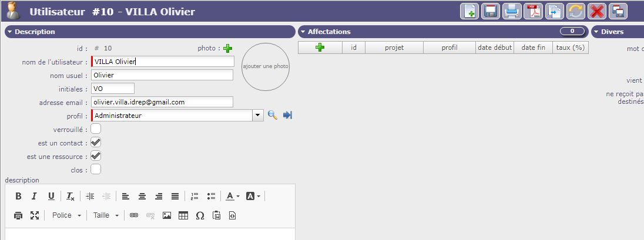Align the description text left
The width and height of the screenshot is (644, 240).
pos(126,196)
